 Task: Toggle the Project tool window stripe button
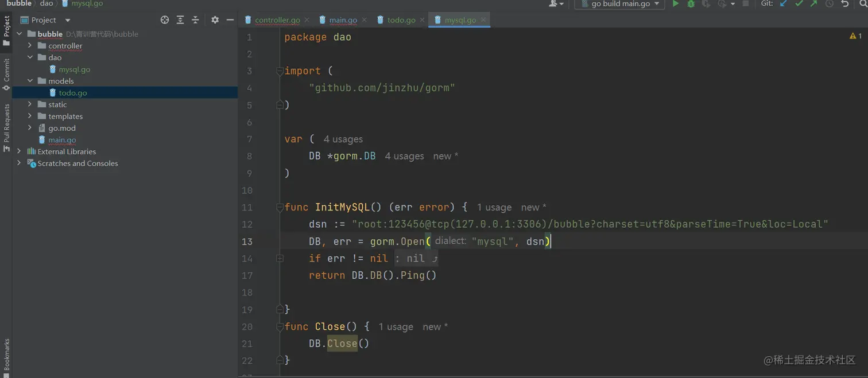pos(6,32)
